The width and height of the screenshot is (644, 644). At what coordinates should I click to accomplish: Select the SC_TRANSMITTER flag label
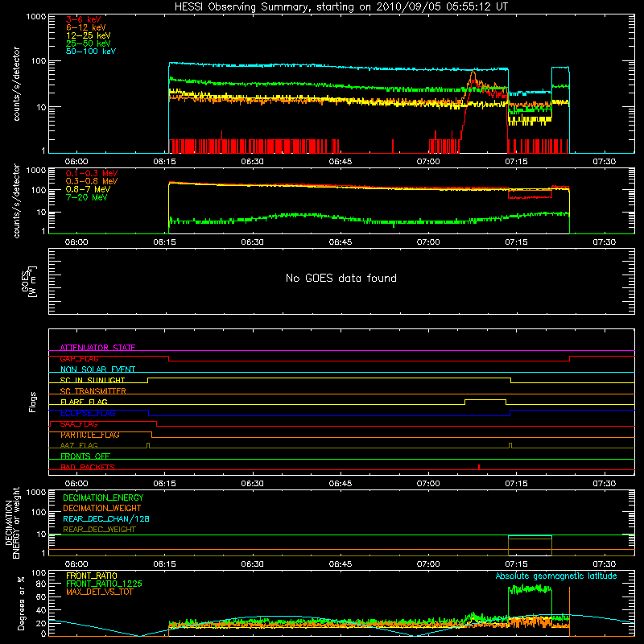coord(93,390)
